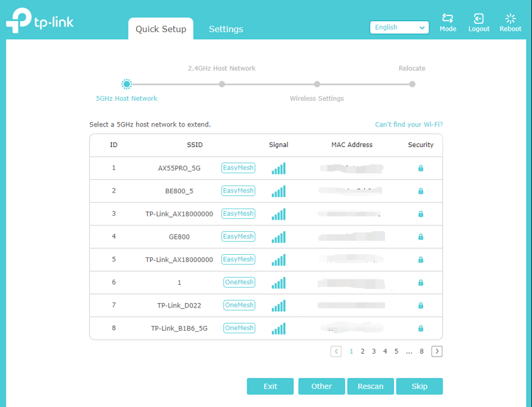532x407 pixels.
Task: Click EasyMesh badge for AX55PRO_5G
Action: (238, 168)
